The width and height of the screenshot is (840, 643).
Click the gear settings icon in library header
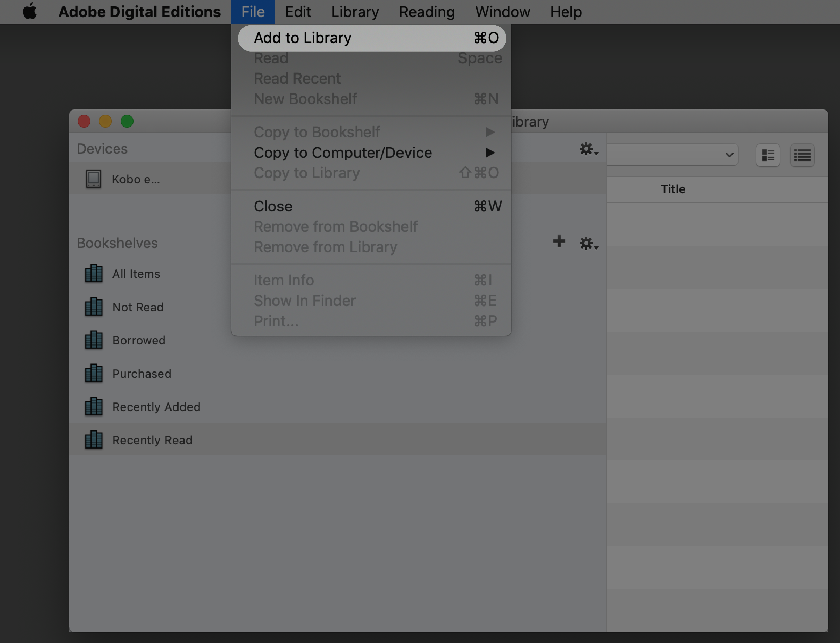point(587,149)
